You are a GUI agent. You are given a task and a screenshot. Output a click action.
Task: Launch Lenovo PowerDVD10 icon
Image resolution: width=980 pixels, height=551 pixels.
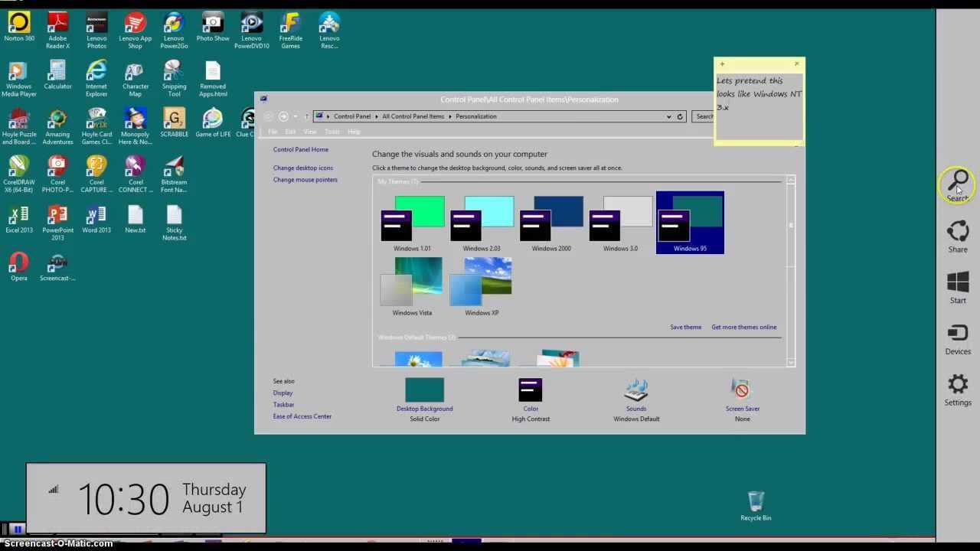[x=251, y=31]
